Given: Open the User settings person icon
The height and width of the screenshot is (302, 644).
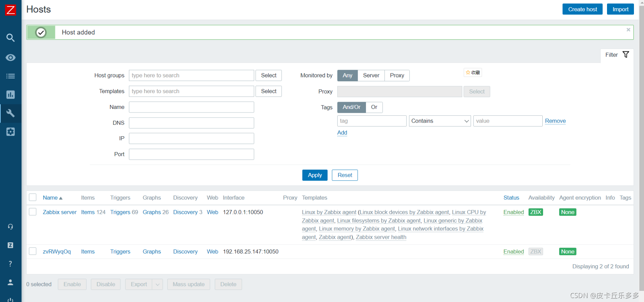Looking at the screenshot, I should tap(10, 282).
